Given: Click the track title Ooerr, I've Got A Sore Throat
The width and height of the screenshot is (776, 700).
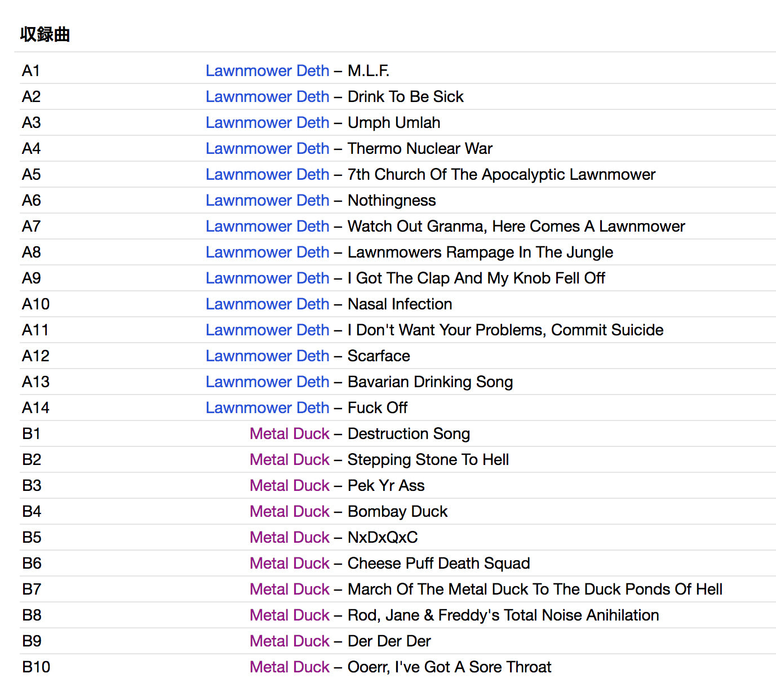Looking at the screenshot, I should (x=449, y=667).
